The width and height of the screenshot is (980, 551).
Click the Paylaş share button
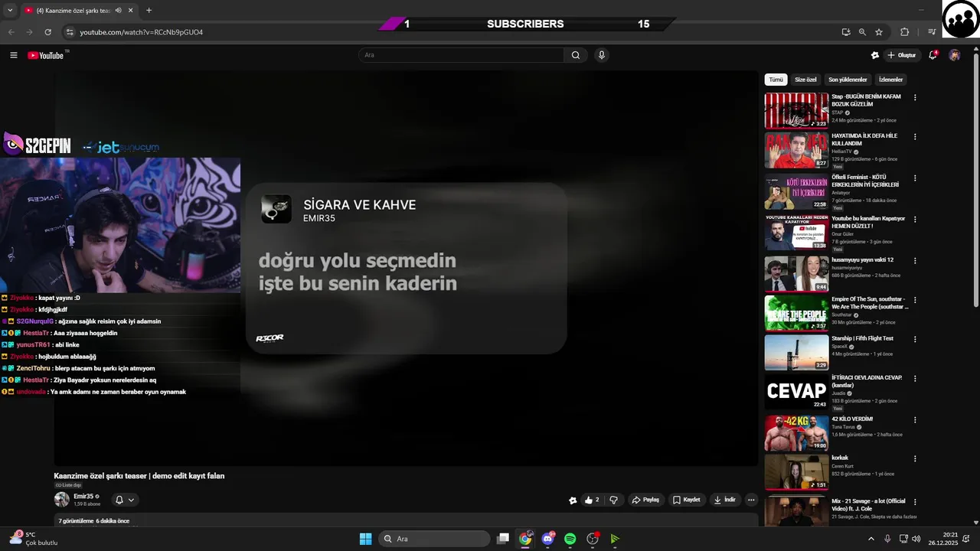(645, 500)
